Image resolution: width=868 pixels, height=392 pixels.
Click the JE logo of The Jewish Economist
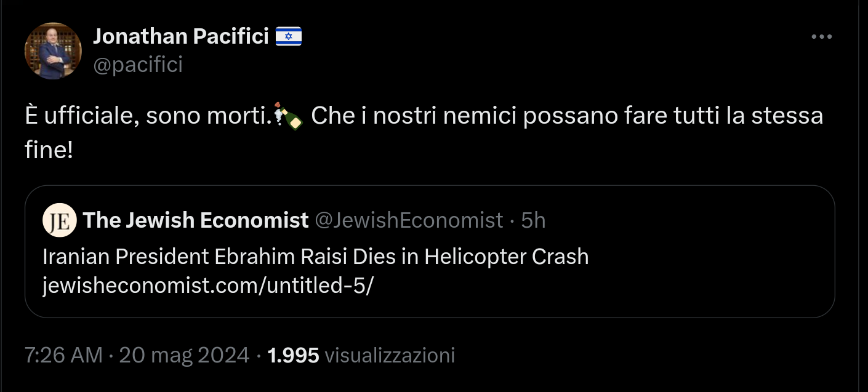(59, 220)
